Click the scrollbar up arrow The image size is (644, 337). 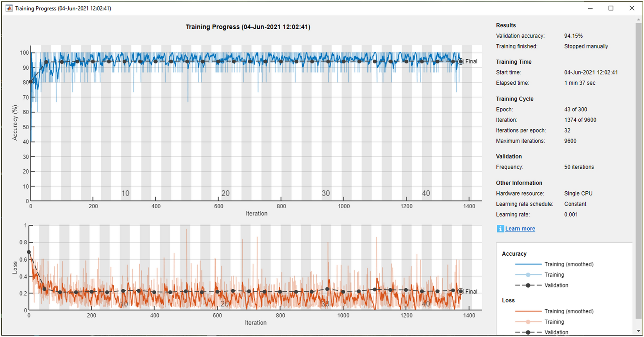coord(638,20)
